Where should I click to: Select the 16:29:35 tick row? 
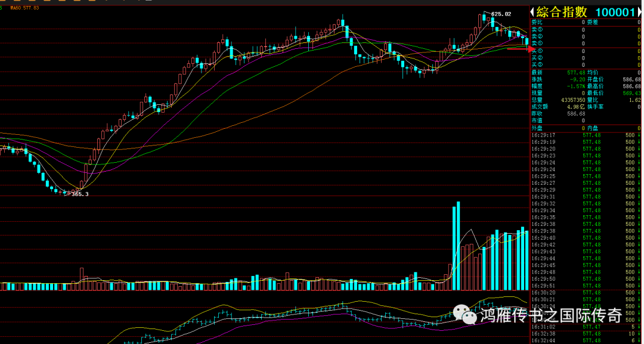tap(586, 217)
